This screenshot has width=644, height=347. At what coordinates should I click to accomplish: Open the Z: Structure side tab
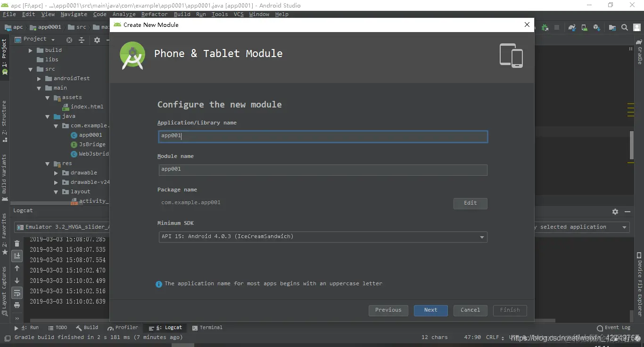4,121
